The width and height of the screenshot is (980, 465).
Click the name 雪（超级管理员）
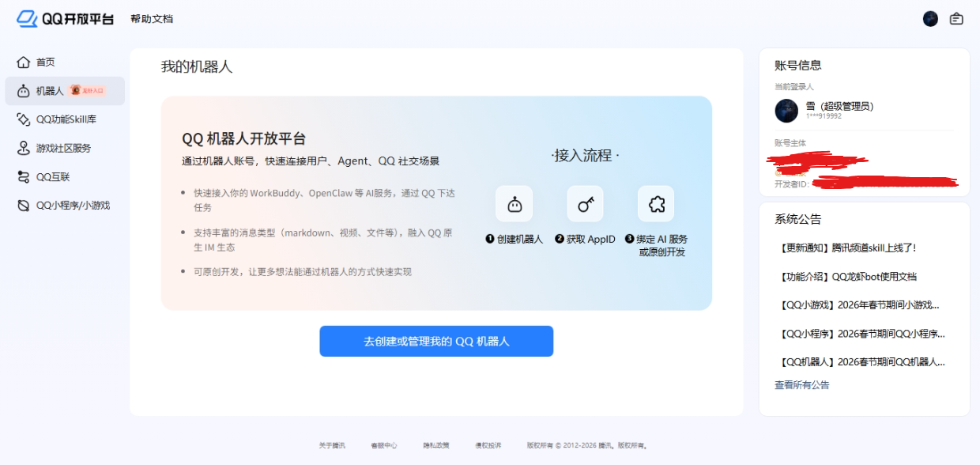839,106
